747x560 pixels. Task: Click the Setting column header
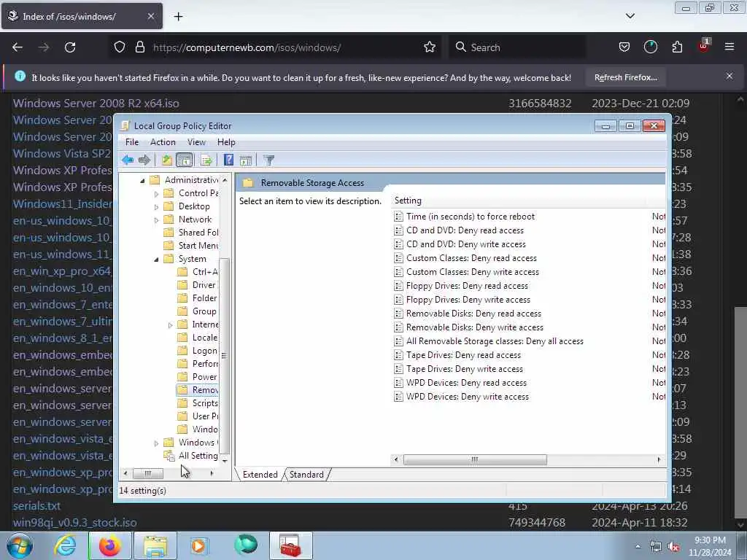[x=519, y=201]
